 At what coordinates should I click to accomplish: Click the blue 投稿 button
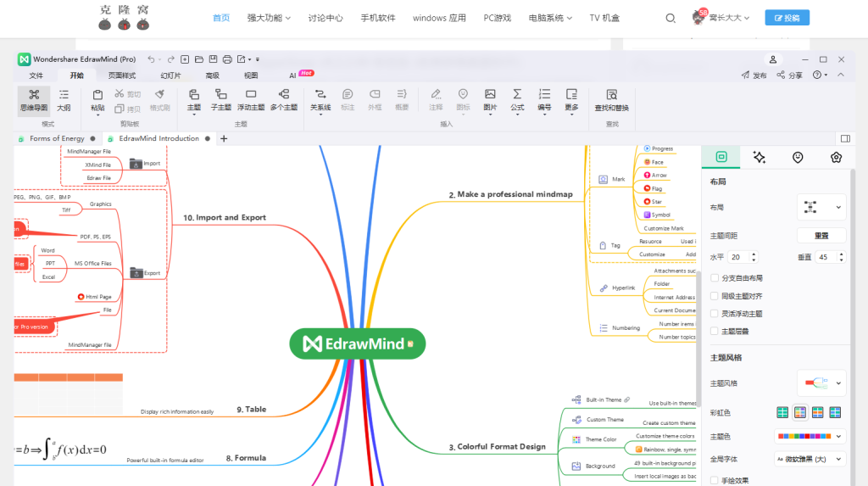tap(787, 18)
